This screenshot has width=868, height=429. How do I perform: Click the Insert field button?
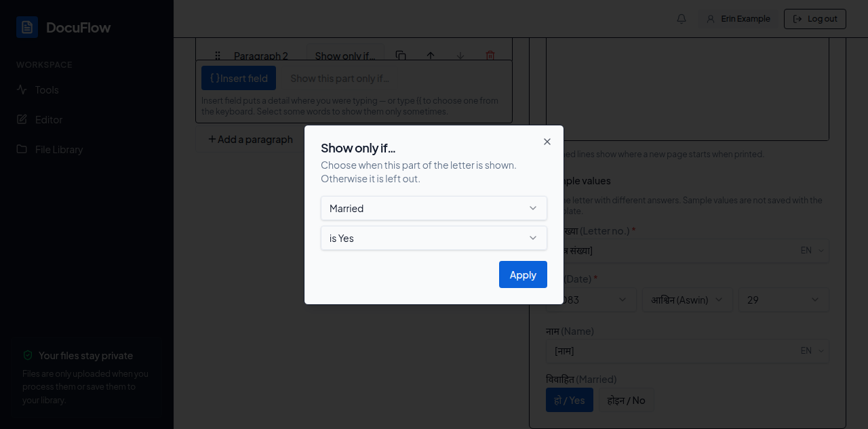coord(239,78)
